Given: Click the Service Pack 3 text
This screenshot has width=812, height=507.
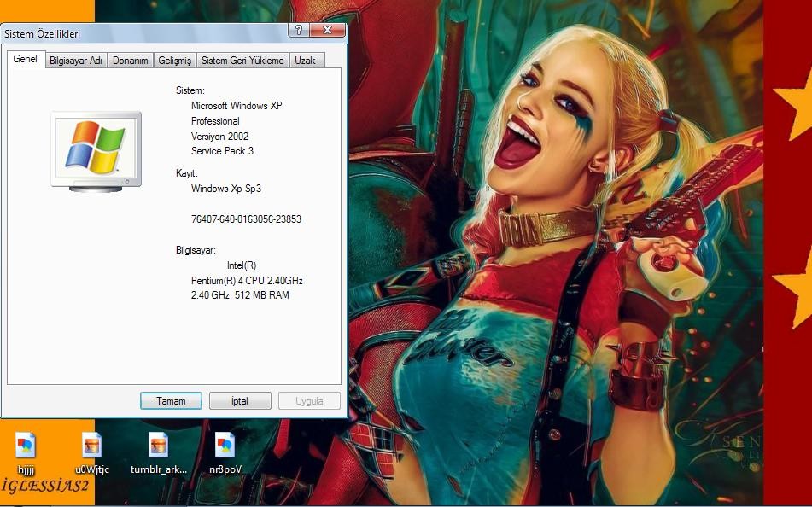Looking at the screenshot, I should coord(222,151).
